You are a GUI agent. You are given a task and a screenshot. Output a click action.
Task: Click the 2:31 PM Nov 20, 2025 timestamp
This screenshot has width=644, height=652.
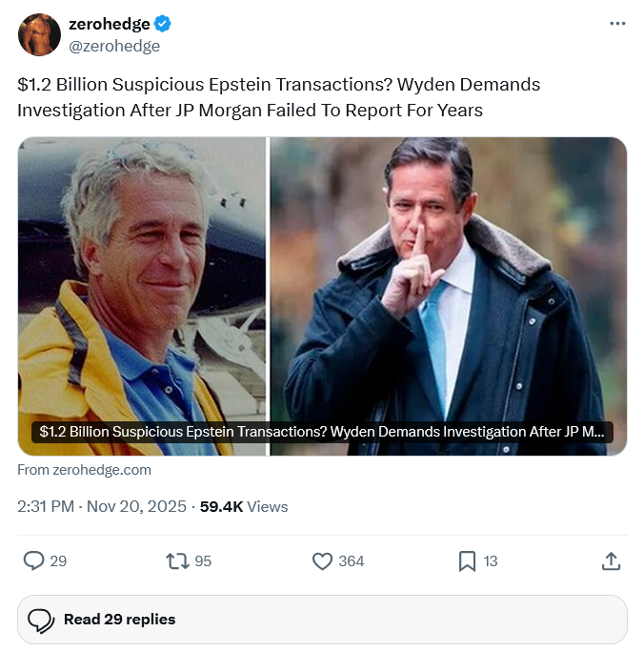pos(102,507)
